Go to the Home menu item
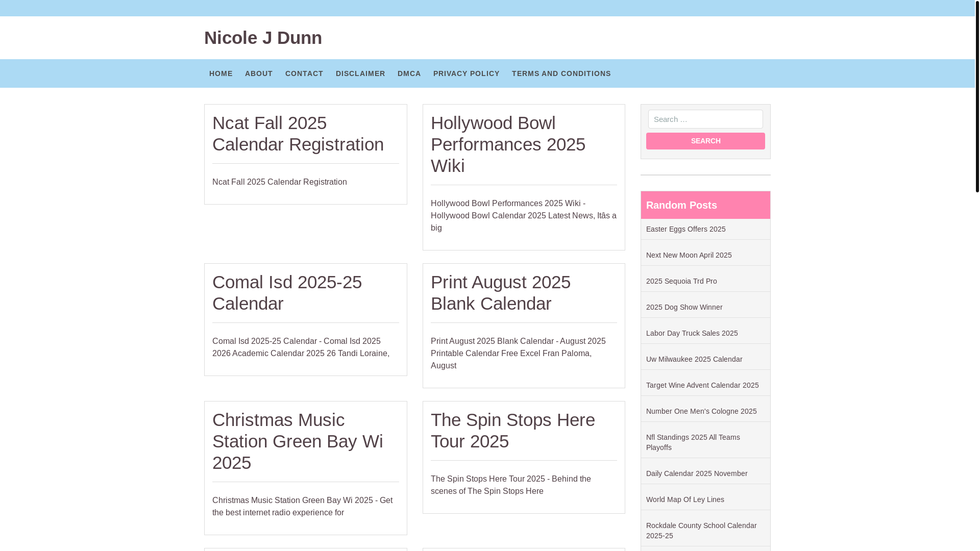Viewport: 980px width, 551px height. (x=220, y=73)
